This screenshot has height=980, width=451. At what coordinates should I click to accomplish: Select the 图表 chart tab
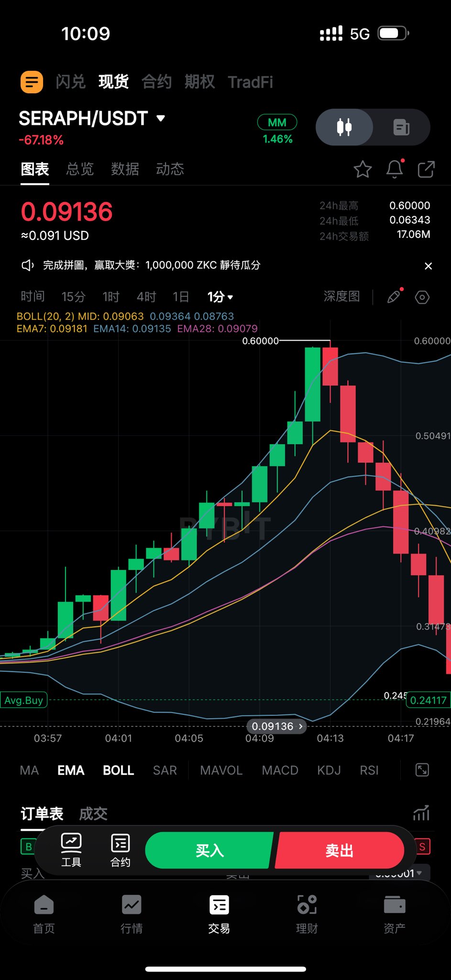point(35,169)
